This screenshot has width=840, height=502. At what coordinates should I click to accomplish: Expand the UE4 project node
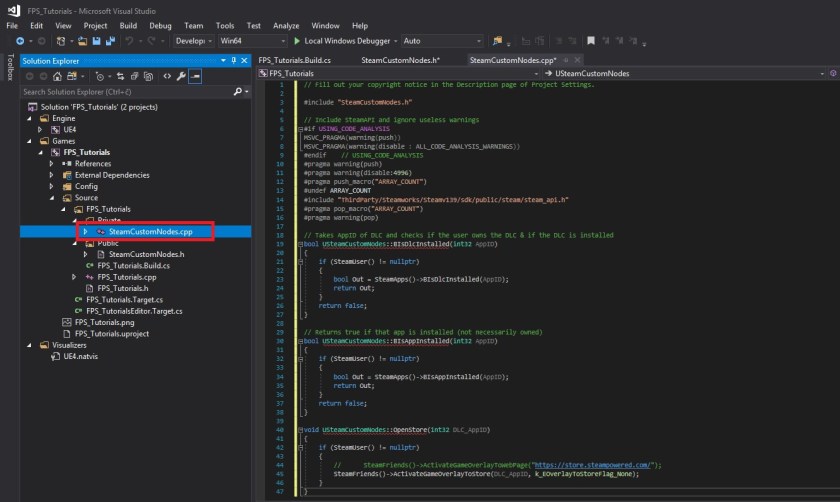[x=40, y=130]
